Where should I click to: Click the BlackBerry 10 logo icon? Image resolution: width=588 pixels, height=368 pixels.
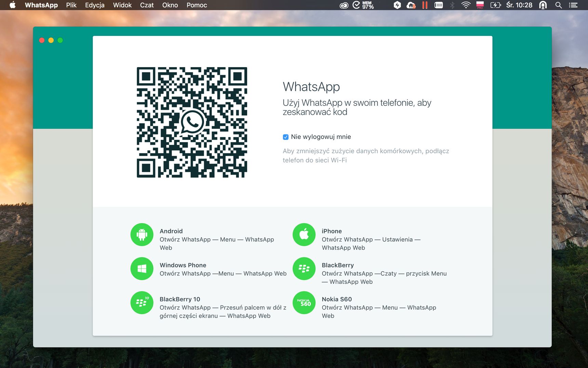pos(142,303)
